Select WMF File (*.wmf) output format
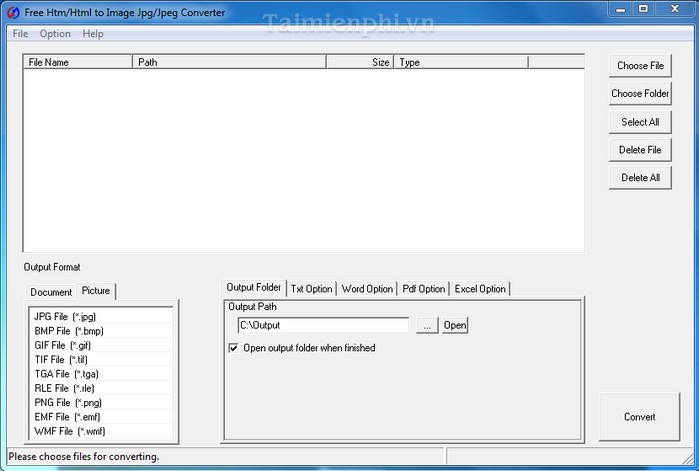Screen dimensions: 699x471 click(x=101, y=431)
